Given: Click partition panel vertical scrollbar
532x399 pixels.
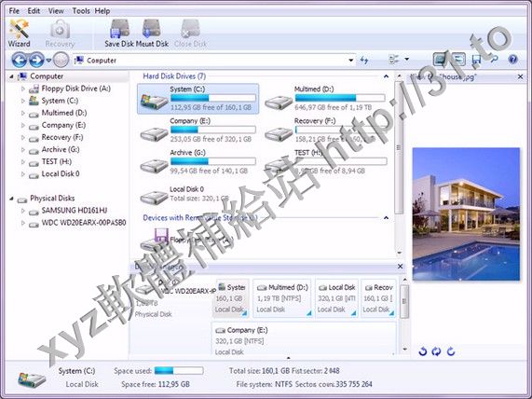Looking at the screenshot, I should (404, 301).
